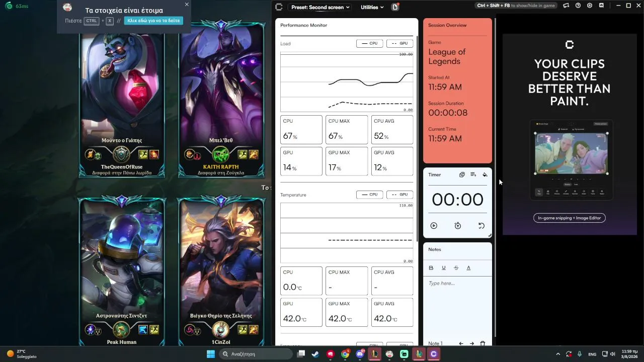Click the Windows taskbar search box
Image resolution: width=644 pixels, height=362 pixels.
click(x=256, y=354)
